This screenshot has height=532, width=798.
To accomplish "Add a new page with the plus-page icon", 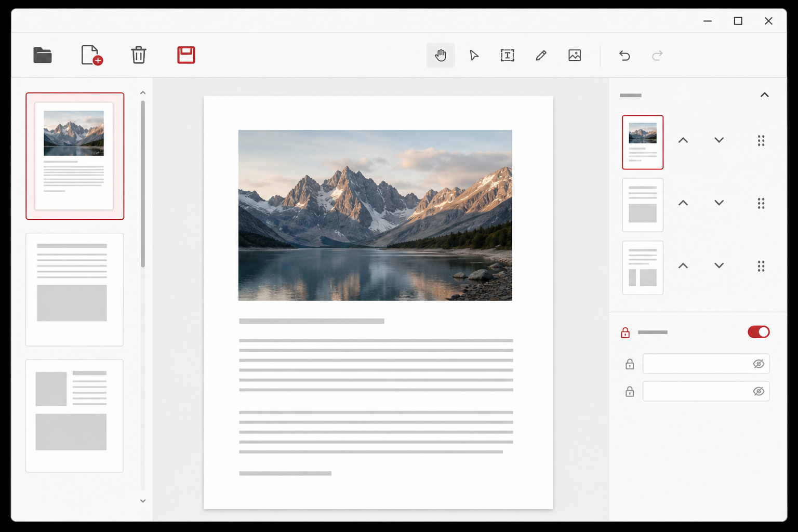I will tap(92, 55).
